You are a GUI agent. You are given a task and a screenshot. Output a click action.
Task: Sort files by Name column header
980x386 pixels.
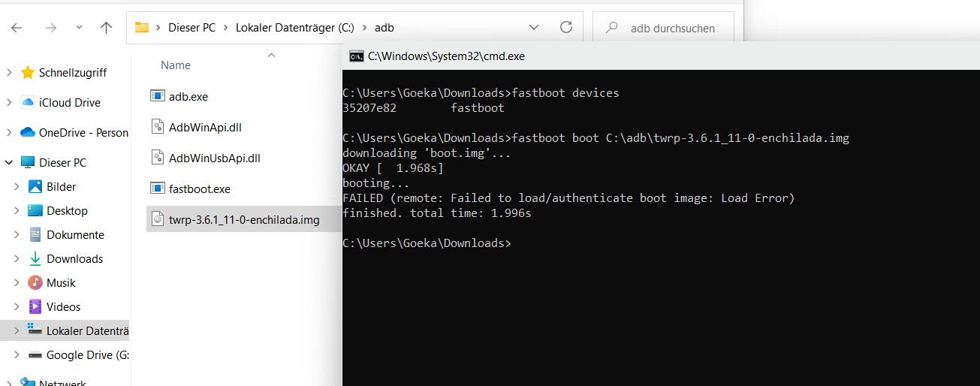pos(176,65)
